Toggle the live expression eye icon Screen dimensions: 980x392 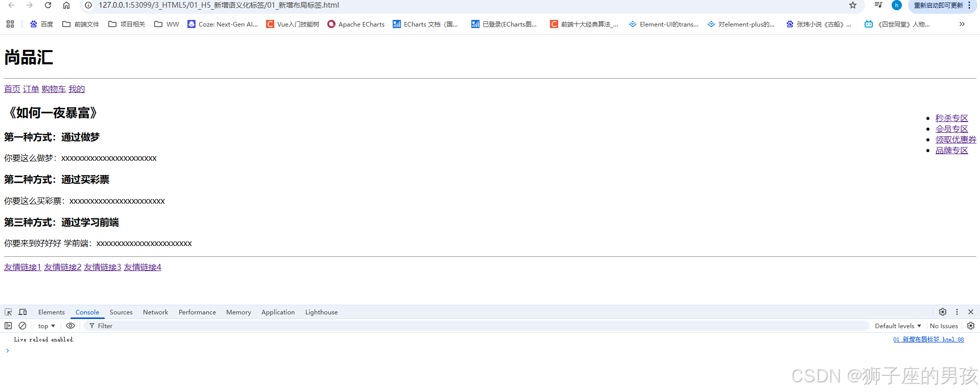pos(70,326)
